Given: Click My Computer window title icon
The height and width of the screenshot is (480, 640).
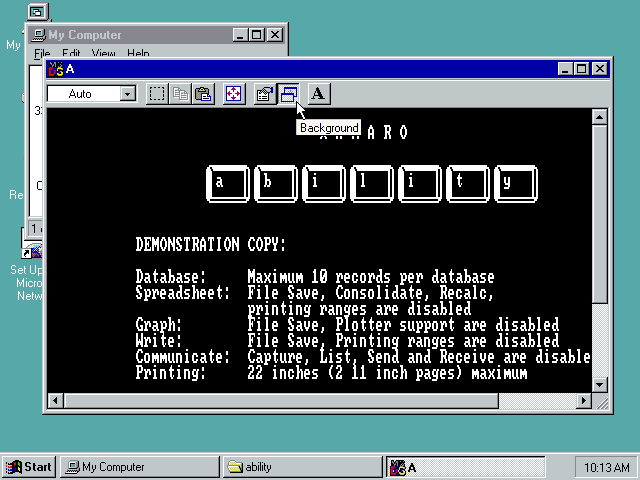Looking at the screenshot, I should point(39,35).
